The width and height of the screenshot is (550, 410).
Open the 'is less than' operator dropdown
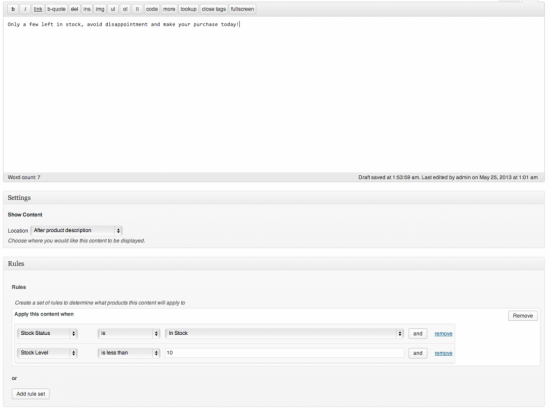click(129, 353)
